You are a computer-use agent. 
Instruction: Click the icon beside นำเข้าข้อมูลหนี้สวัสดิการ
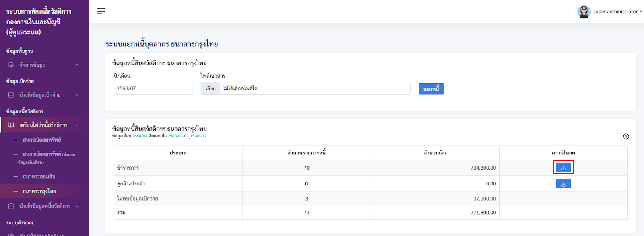click(x=11, y=206)
